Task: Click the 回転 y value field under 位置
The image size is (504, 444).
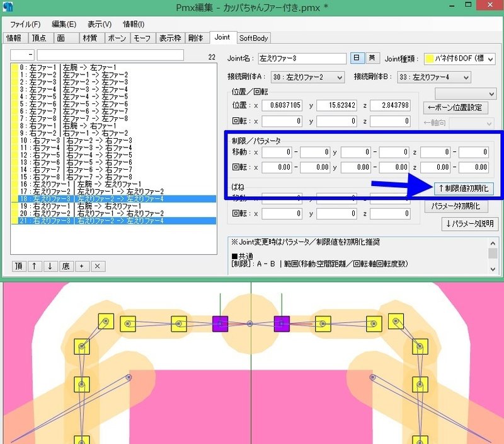Action: pos(336,121)
